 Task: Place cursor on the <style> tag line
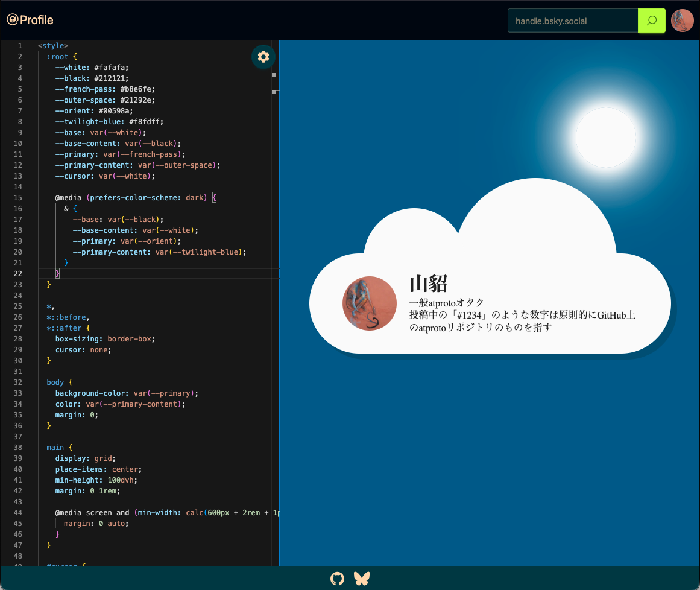(53, 46)
